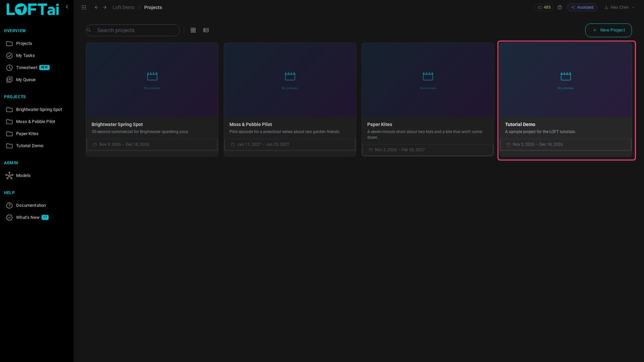Open the Alex Chen user menu
The height and width of the screenshot is (362, 644).
click(619, 8)
